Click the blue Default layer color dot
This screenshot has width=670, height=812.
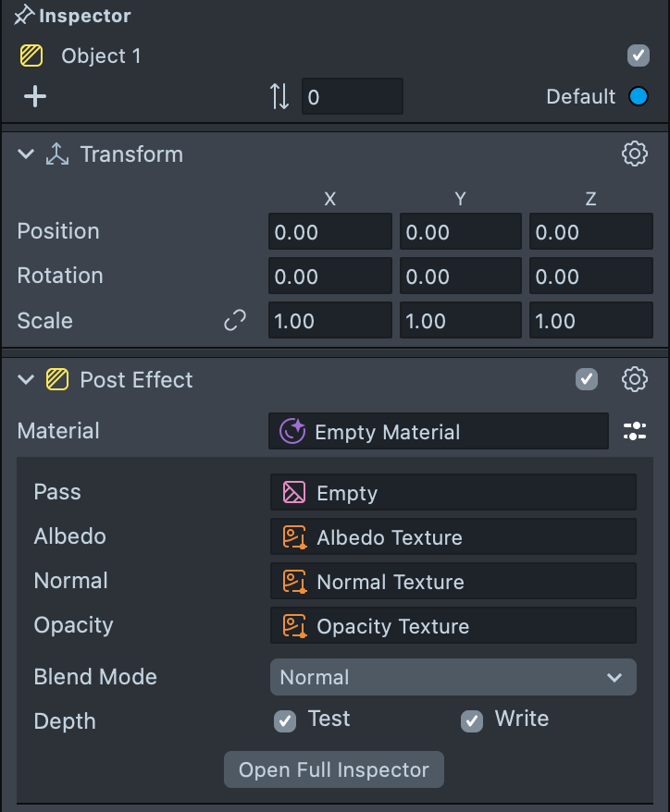639,96
